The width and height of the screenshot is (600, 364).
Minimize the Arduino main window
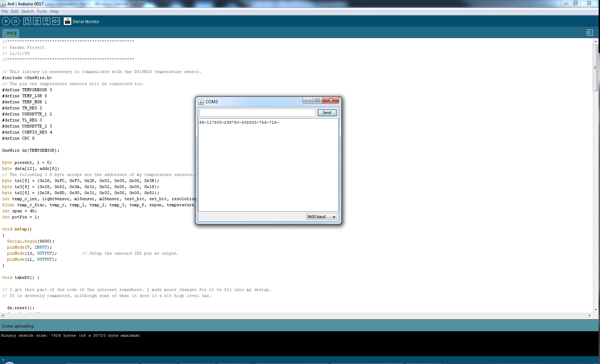(x=566, y=3)
